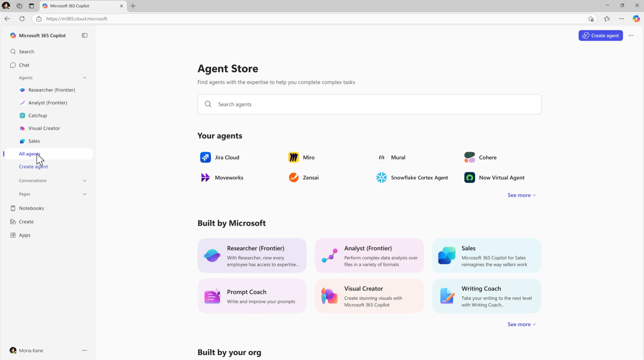Open the Miro agent
The width and height of the screenshot is (644, 360).
tap(293, 157)
